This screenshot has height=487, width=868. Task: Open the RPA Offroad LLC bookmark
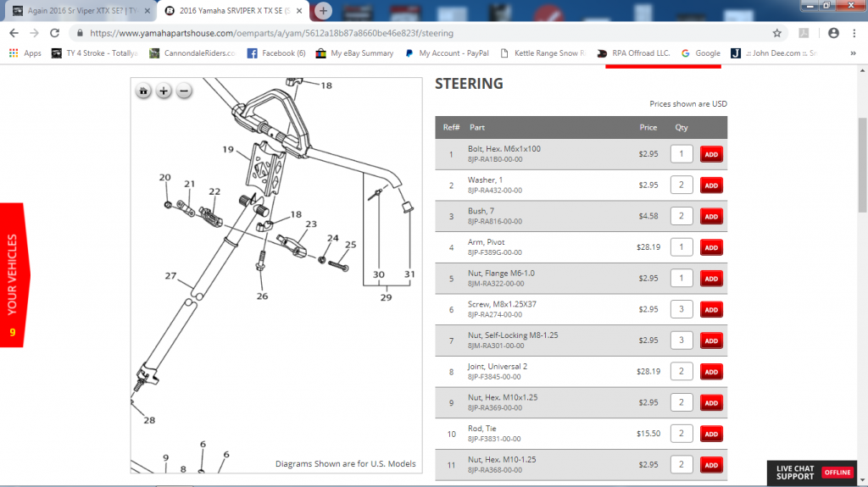click(633, 53)
